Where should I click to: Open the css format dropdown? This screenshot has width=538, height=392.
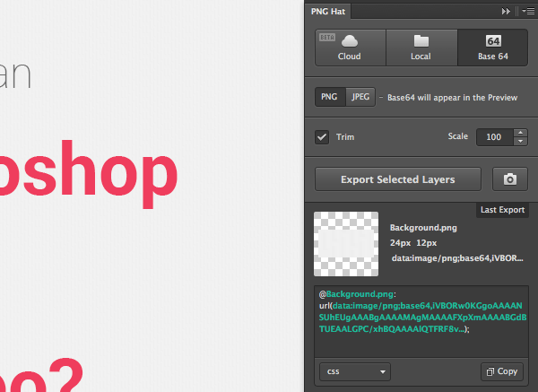[355, 371]
